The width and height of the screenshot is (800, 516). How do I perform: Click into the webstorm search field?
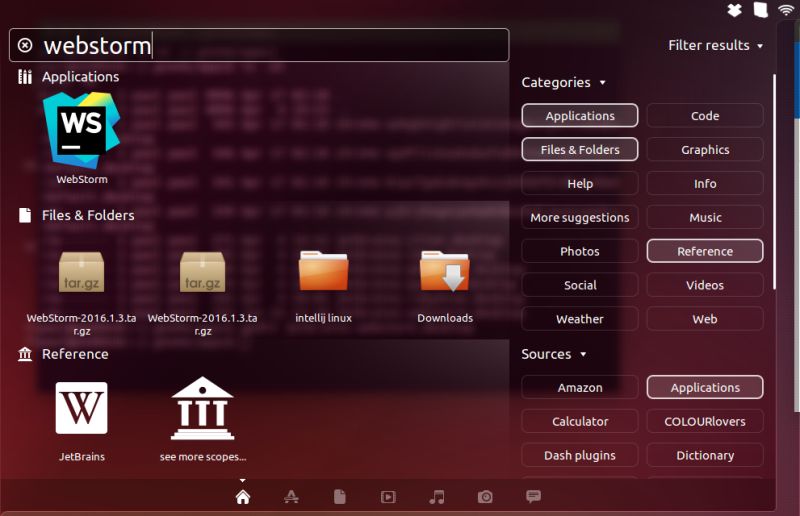(259, 45)
